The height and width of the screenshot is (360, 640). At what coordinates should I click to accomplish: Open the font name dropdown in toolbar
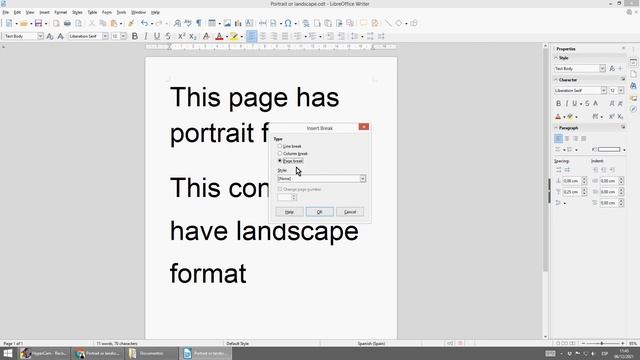pyautogui.click(x=105, y=36)
